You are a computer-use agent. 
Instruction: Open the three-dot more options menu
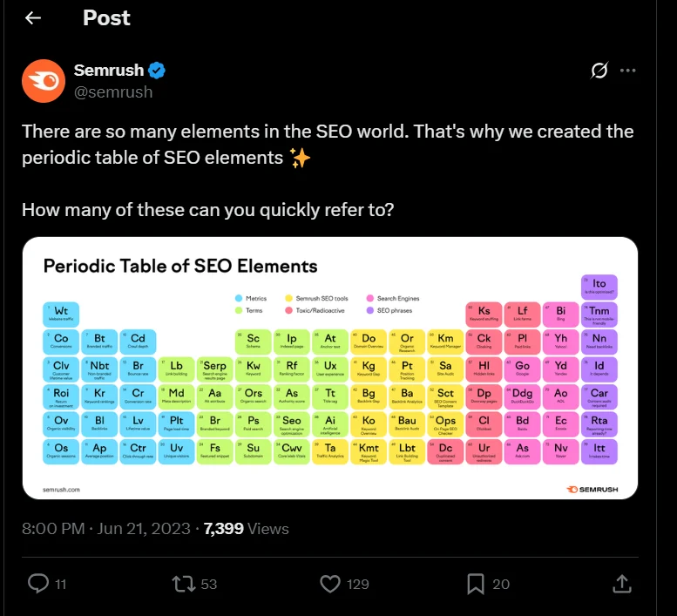[x=628, y=71]
